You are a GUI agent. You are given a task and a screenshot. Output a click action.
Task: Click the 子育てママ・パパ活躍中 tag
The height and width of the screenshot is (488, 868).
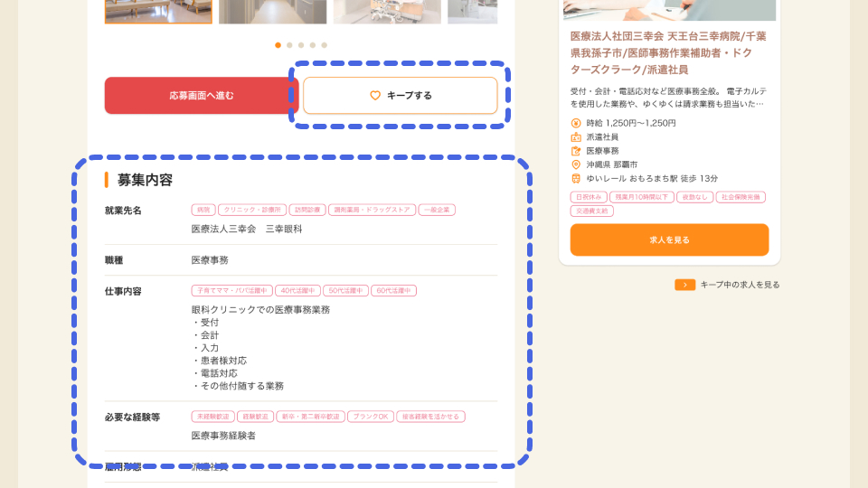pyautogui.click(x=231, y=291)
